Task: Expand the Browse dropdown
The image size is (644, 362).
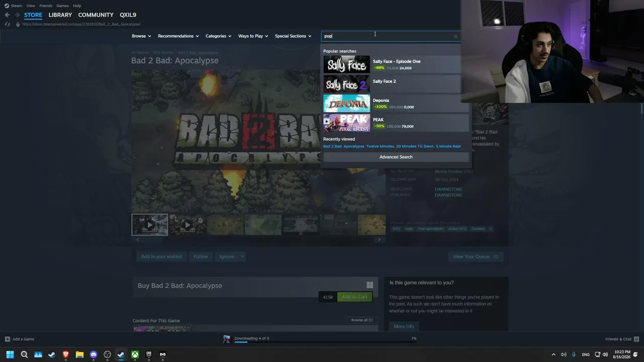Action: 141,36
